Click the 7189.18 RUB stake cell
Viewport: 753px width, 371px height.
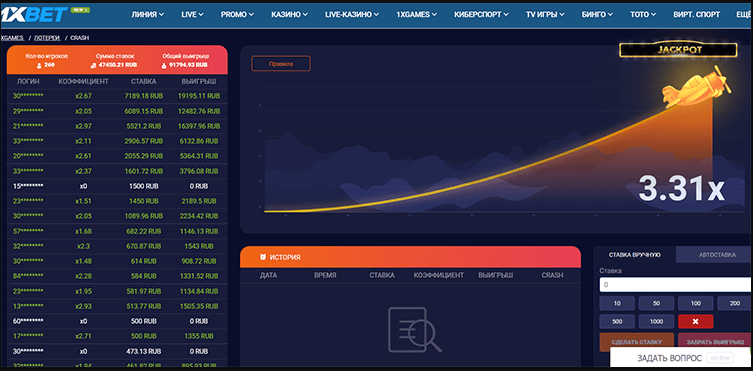pyautogui.click(x=144, y=96)
